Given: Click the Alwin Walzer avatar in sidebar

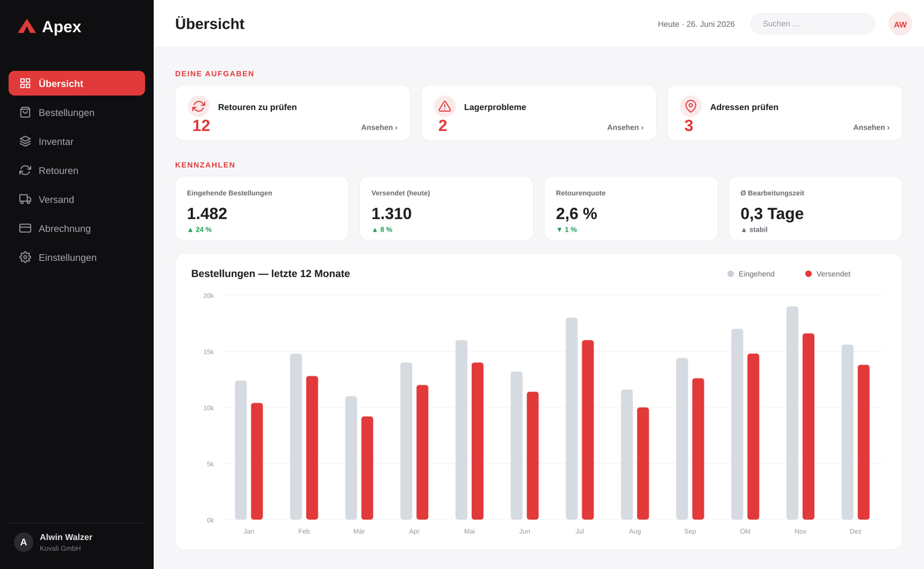Looking at the screenshot, I should click(24, 542).
